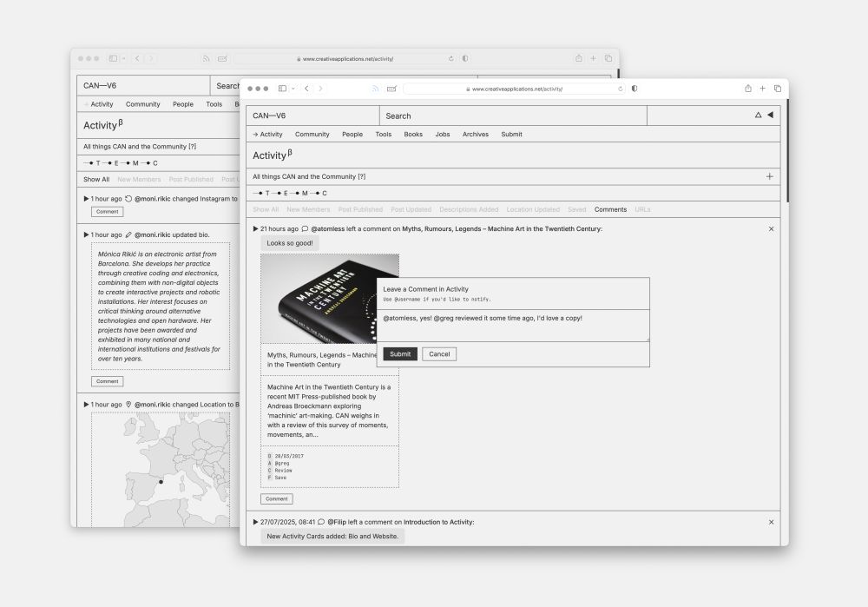
Task: Click RSS feed icon in front window
Action: click(375, 89)
